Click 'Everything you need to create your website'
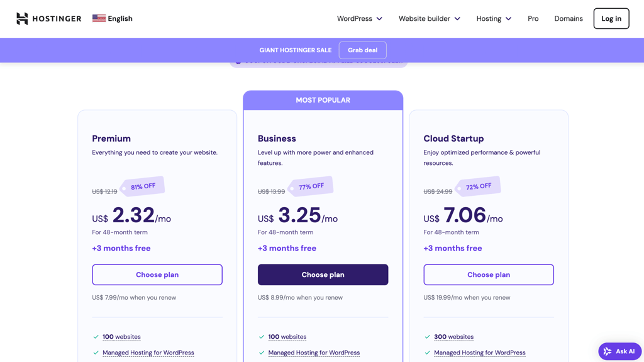Viewport: 644px width, 362px height. coord(155,152)
